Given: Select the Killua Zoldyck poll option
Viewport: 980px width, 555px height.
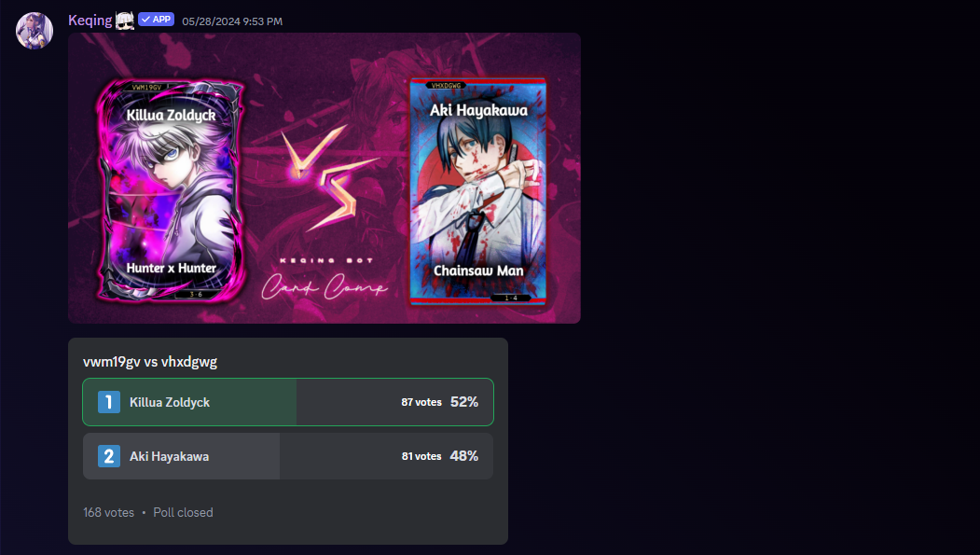Looking at the screenshot, I should pos(288,402).
